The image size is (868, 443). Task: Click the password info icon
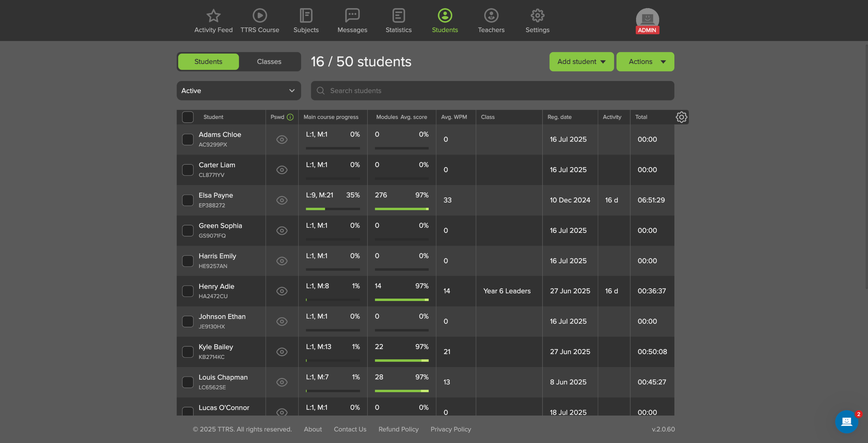click(x=290, y=117)
